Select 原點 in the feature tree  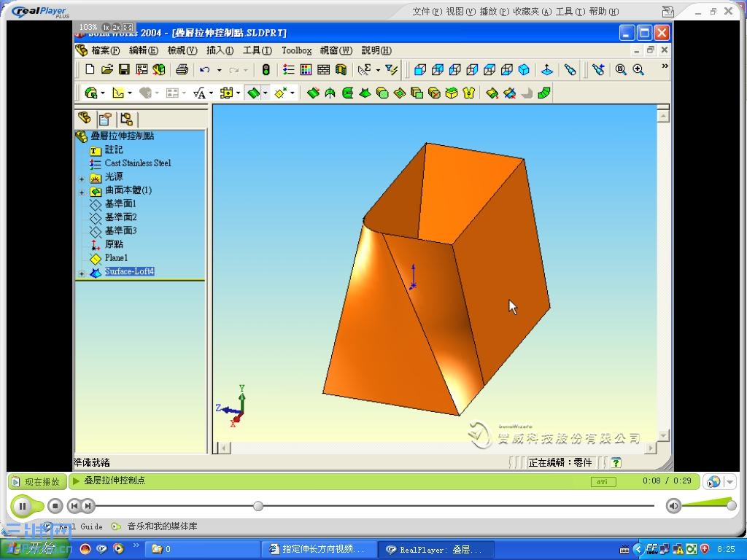pyautogui.click(x=114, y=244)
